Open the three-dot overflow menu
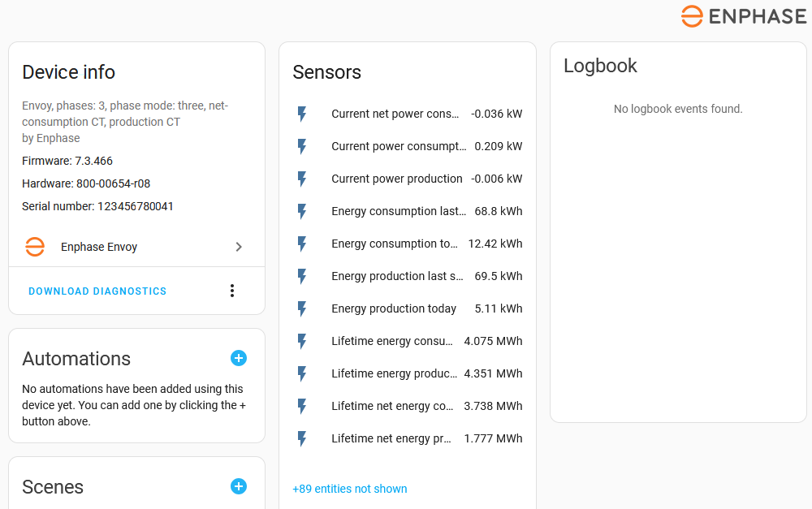Viewport: 812px width, 509px height. [x=232, y=291]
